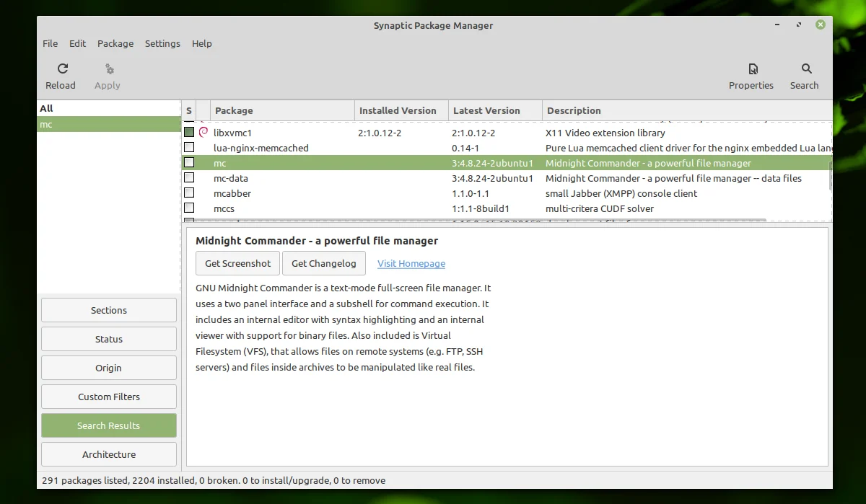Mark checkbox for mcabber package
This screenshot has height=504, width=866.
[189, 193]
